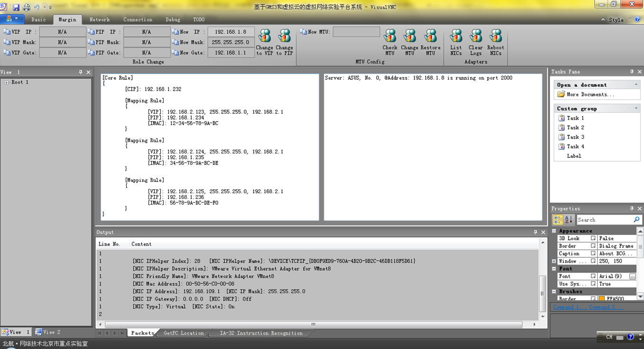Click the Task 2 entry
Viewport: 644px width, 349px height.
[x=576, y=128]
